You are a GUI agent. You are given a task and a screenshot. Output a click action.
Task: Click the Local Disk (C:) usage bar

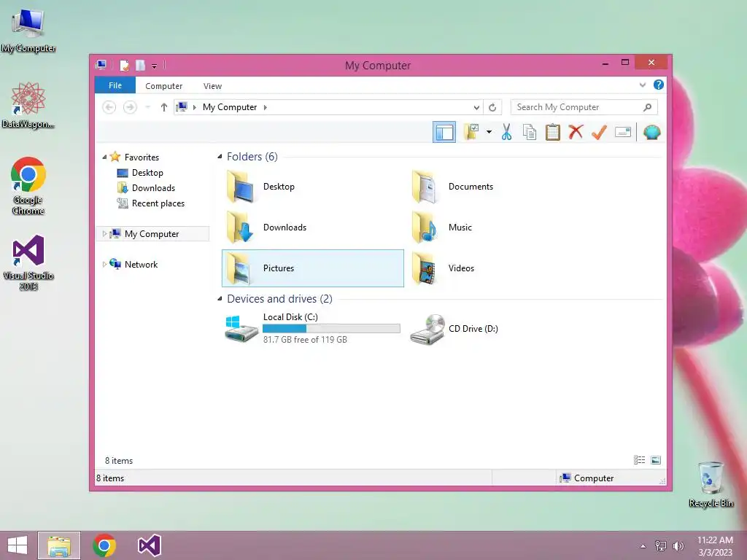click(x=332, y=329)
